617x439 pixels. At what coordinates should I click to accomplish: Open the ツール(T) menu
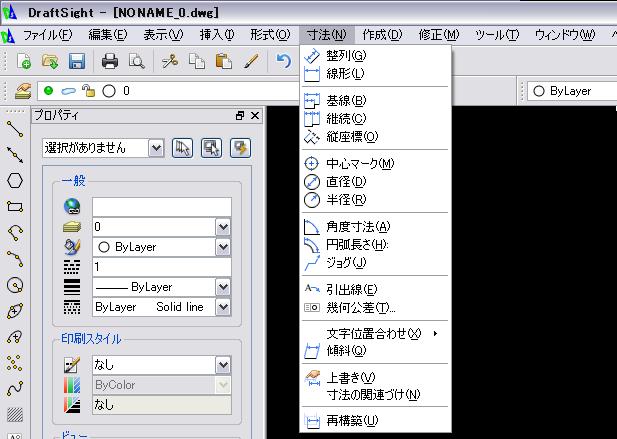coord(497,35)
